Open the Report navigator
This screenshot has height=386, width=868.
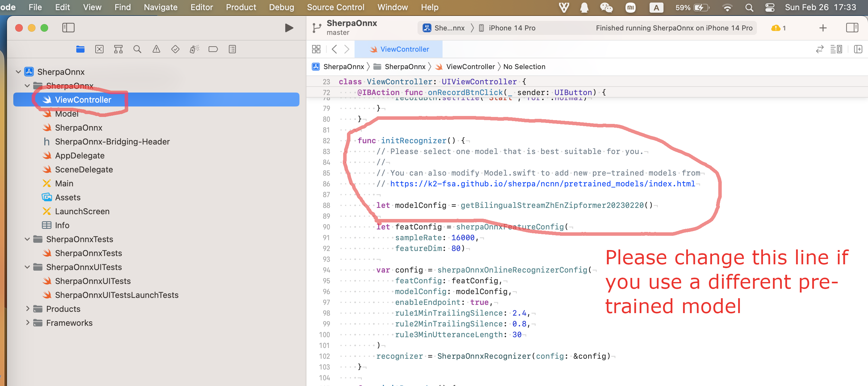pos(232,49)
